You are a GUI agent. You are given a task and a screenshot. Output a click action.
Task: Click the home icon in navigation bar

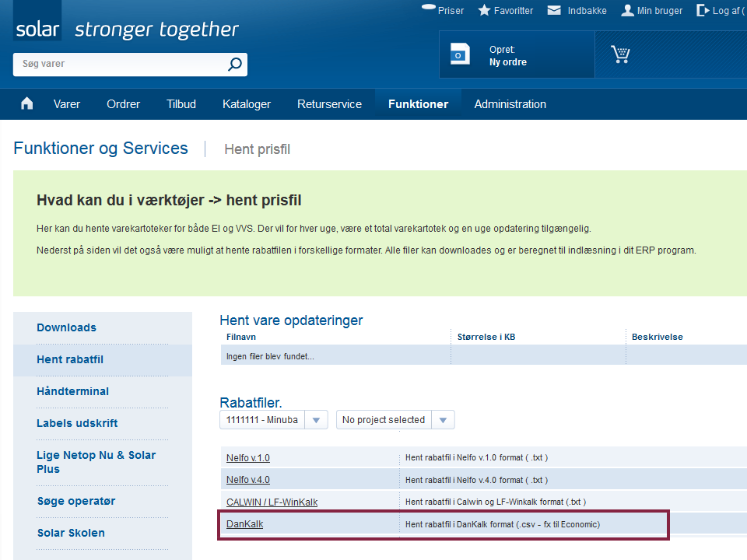click(x=27, y=103)
